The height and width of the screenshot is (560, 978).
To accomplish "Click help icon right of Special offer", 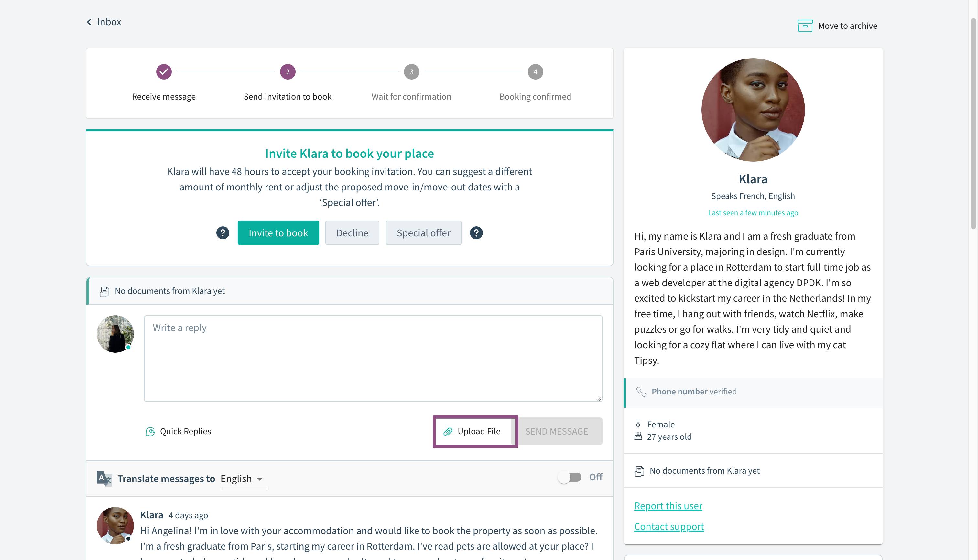I will 476,233.
